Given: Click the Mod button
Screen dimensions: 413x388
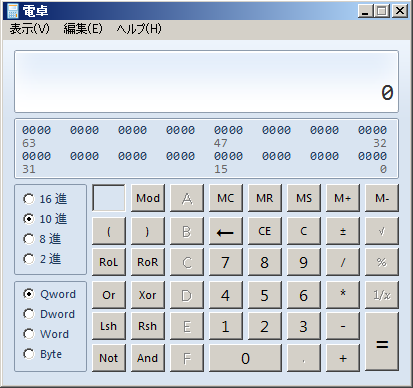Looking at the screenshot, I should click(148, 198).
